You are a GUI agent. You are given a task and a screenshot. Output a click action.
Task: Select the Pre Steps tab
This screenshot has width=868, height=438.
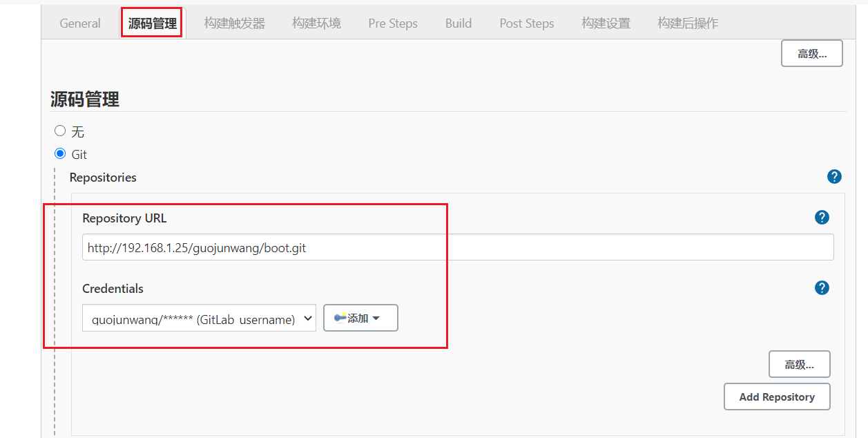coord(393,23)
